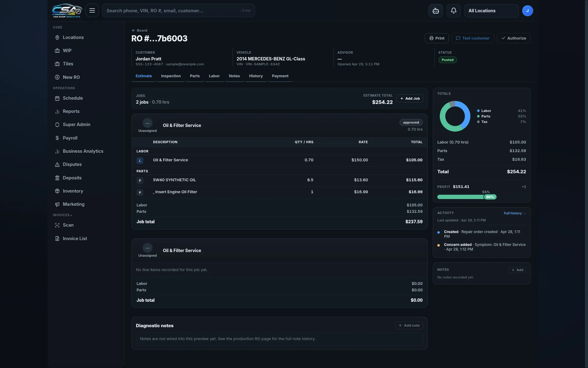Open the Inventory box icon
The width and height of the screenshot is (588, 368).
(57, 191)
